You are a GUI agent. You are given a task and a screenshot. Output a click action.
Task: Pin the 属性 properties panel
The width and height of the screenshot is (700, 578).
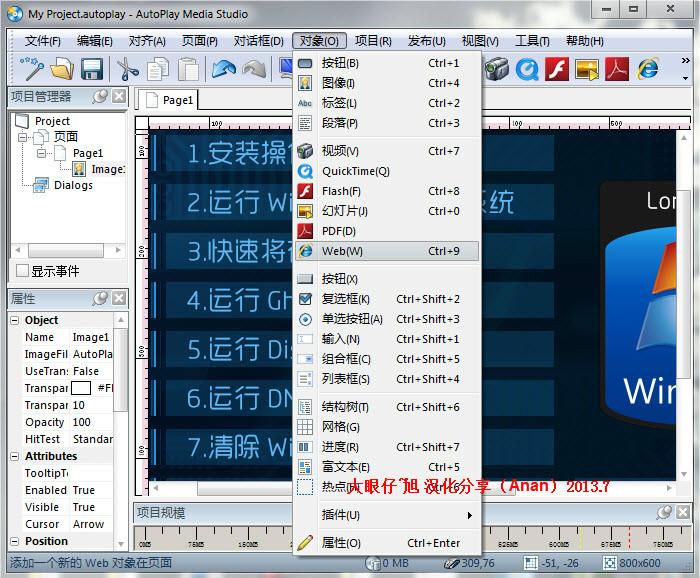(99, 299)
